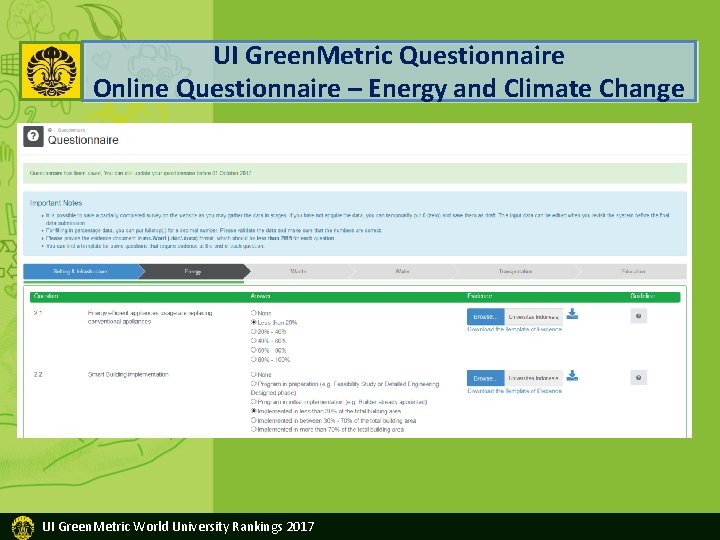Click the Evidence column header
The width and height of the screenshot is (720, 540).
pyautogui.click(x=480, y=296)
